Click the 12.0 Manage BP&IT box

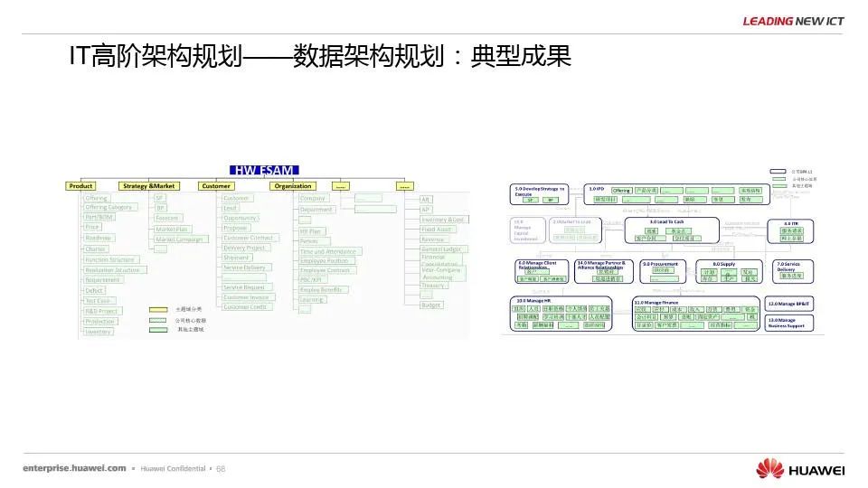(x=788, y=305)
